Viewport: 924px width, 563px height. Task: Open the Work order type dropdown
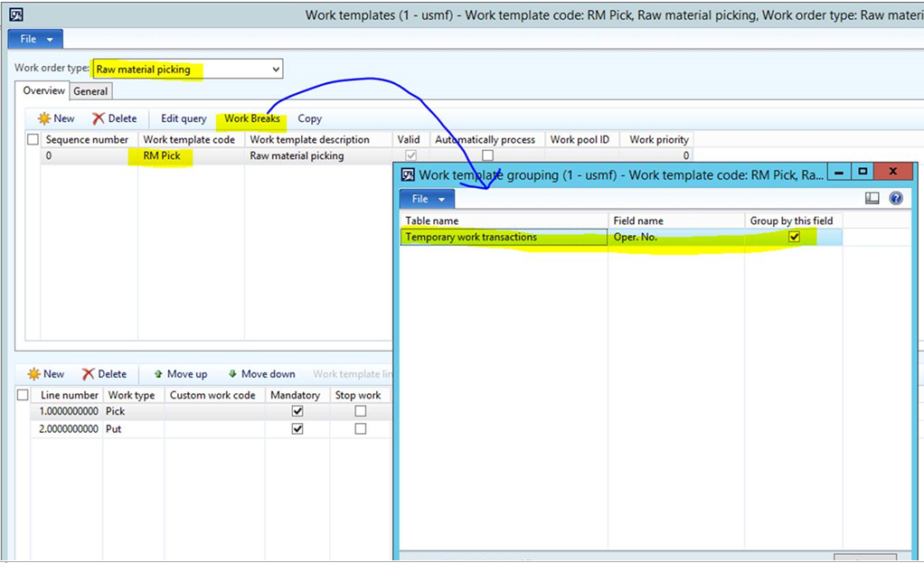[x=274, y=69]
